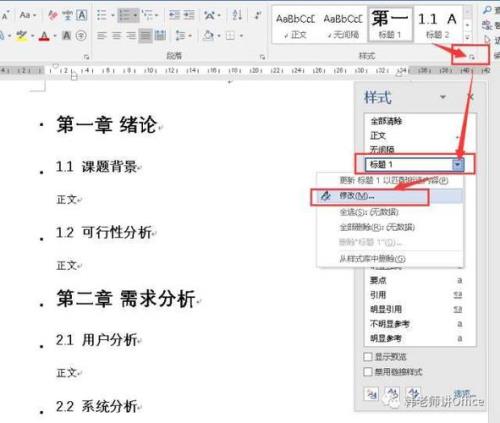This screenshot has width=500, height=423.
Task: Select the 明显引用 style in the list
Action: pos(420,309)
